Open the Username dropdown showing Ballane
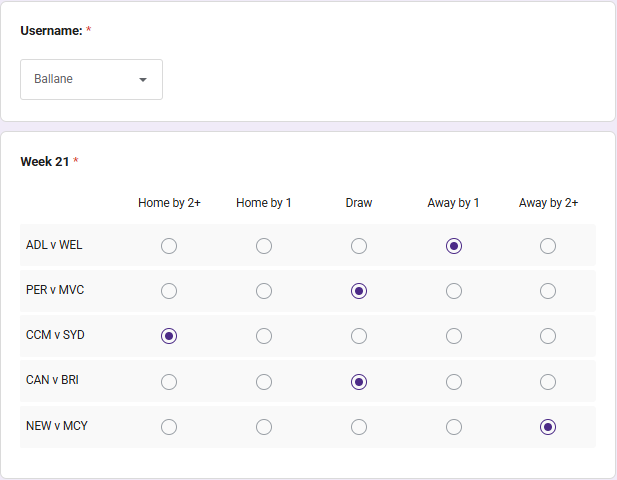The image size is (617, 480). pyautogui.click(x=91, y=79)
